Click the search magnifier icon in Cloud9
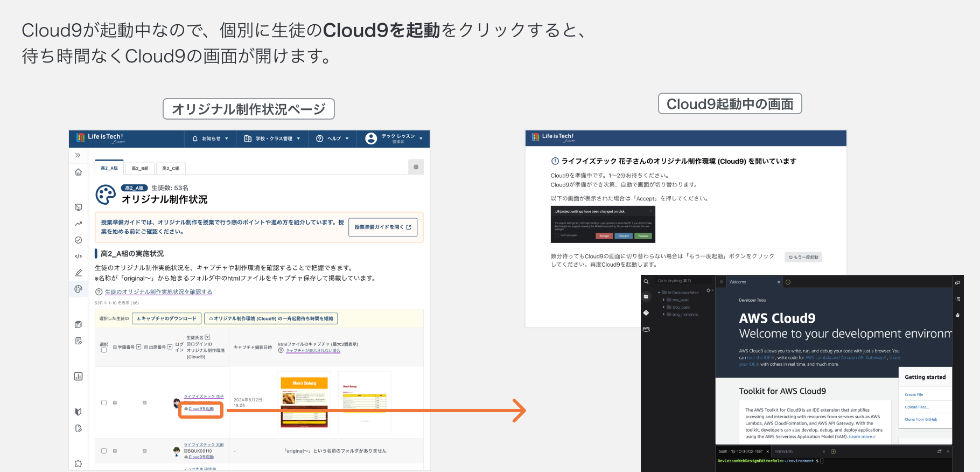The image size is (980, 472). click(x=646, y=281)
